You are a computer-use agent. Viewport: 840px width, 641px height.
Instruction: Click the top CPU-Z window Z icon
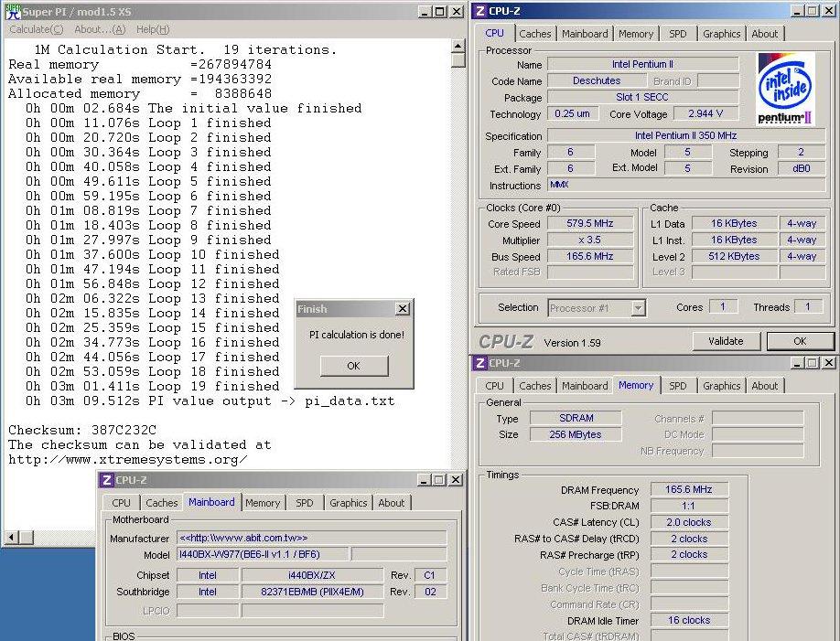click(x=480, y=11)
